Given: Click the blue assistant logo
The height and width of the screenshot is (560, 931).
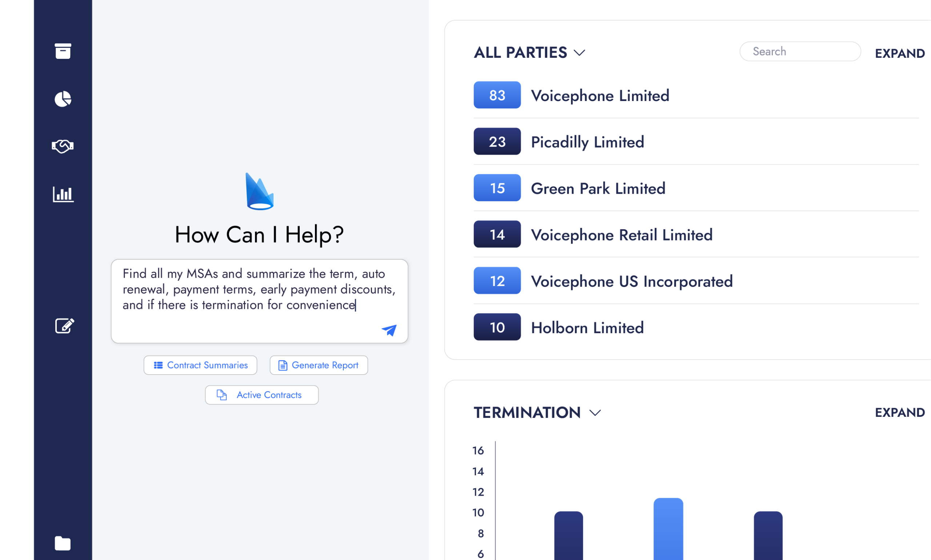Looking at the screenshot, I should coord(259,191).
